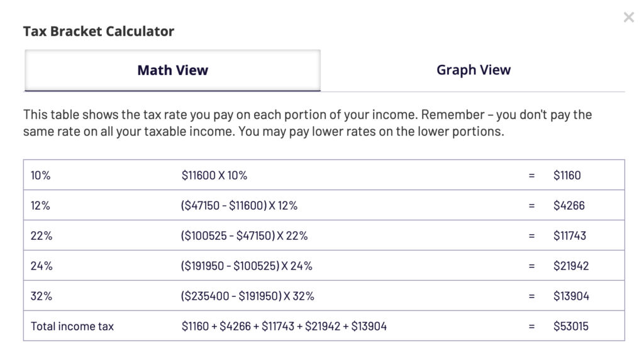Select the 22% bracket label
The image size is (644, 347).
pos(41,236)
